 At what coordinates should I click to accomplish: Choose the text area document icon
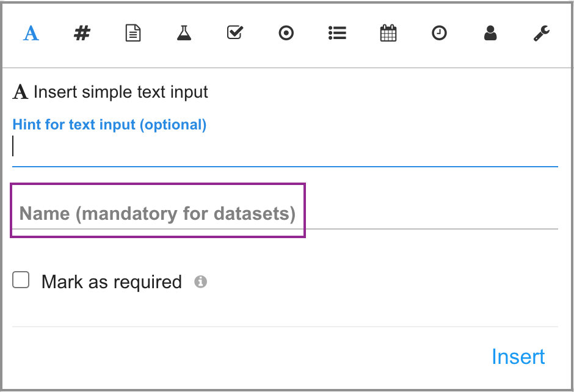(133, 33)
